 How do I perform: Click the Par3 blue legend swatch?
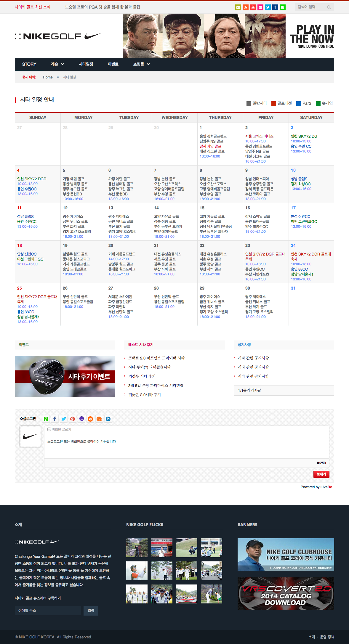pos(299,103)
